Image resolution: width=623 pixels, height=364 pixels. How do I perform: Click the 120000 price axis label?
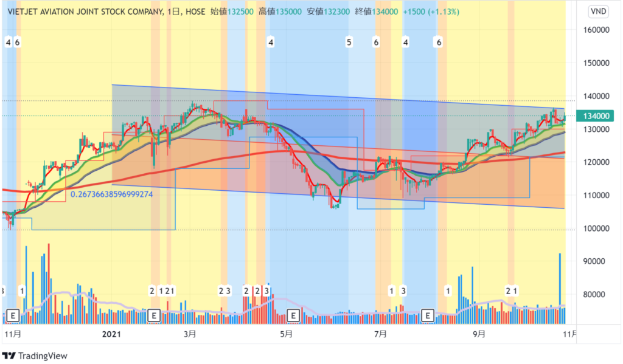(x=596, y=162)
